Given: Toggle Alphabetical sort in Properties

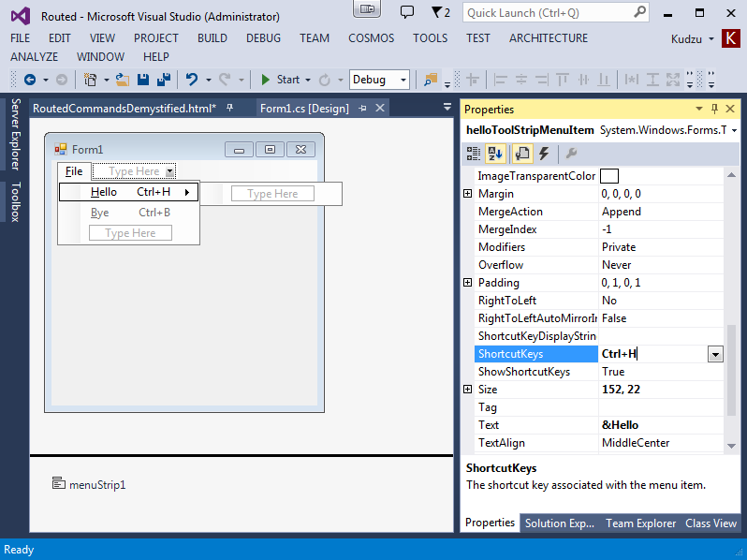Looking at the screenshot, I should [496, 154].
